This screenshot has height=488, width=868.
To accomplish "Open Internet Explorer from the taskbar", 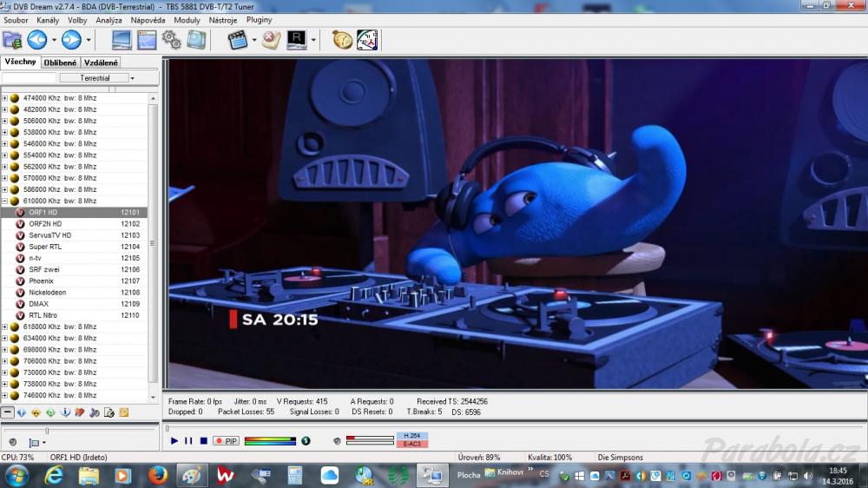I will 54,475.
